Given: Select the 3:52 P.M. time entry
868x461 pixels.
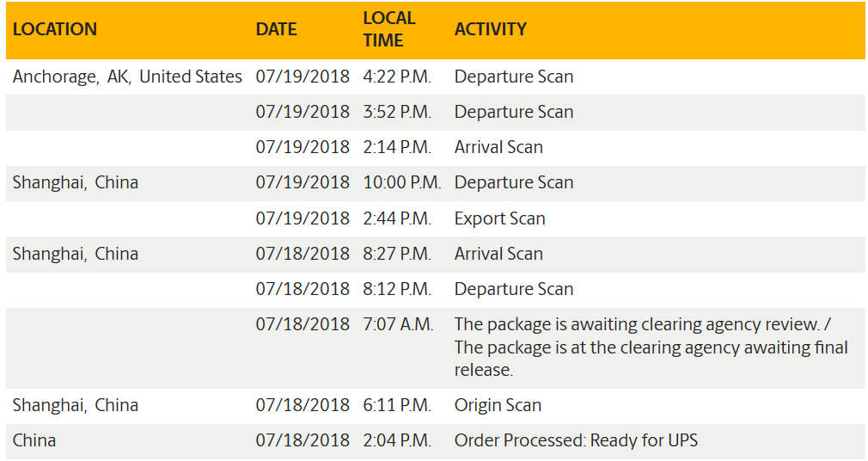Looking at the screenshot, I should [396, 112].
